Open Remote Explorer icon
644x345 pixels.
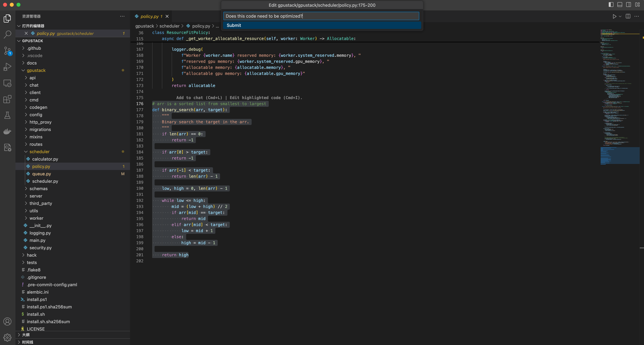(x=8, y=83)
